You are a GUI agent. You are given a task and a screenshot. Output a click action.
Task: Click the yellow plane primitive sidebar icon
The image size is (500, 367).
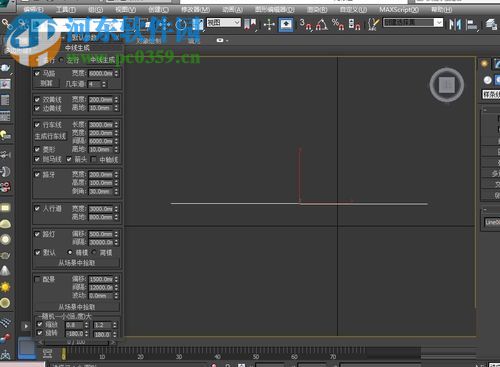pos(5,208)
